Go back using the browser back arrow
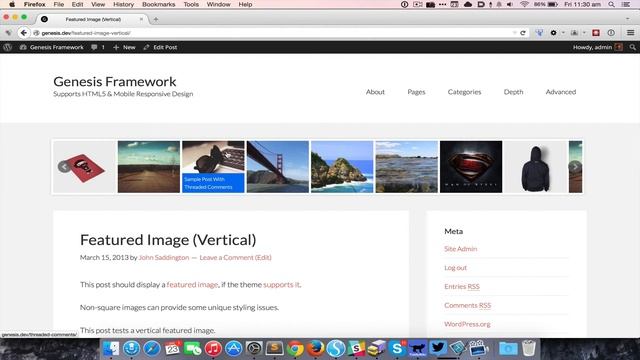 coord(23,33)
